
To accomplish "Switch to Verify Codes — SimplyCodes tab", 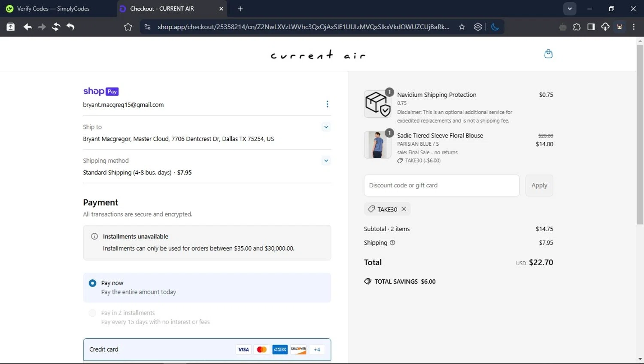I will click(x=58, y=9).
